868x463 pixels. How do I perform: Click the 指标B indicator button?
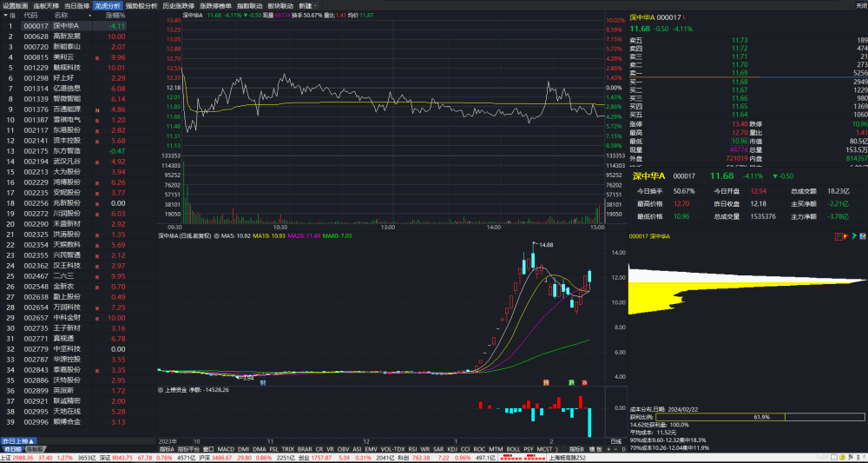click(577, 448)
